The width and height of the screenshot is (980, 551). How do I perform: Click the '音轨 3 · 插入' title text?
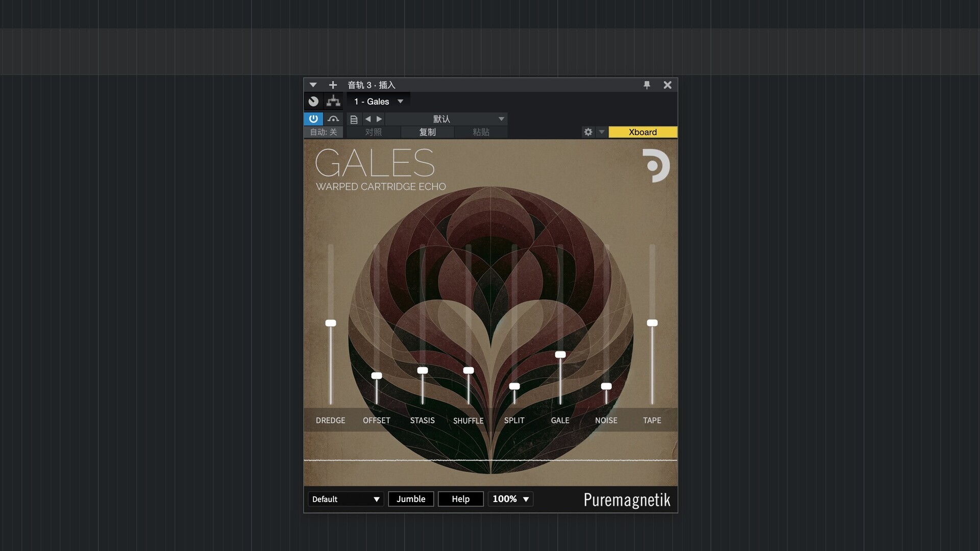pos(372,85)
